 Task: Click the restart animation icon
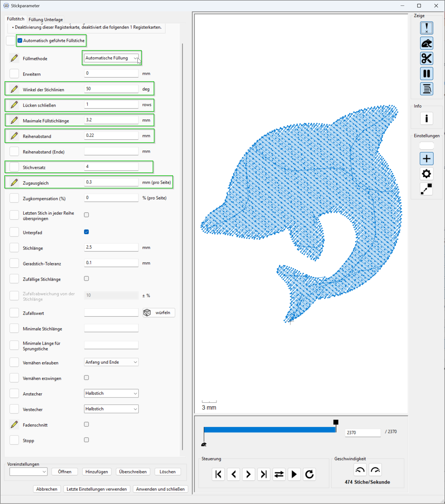pos(309,474)
